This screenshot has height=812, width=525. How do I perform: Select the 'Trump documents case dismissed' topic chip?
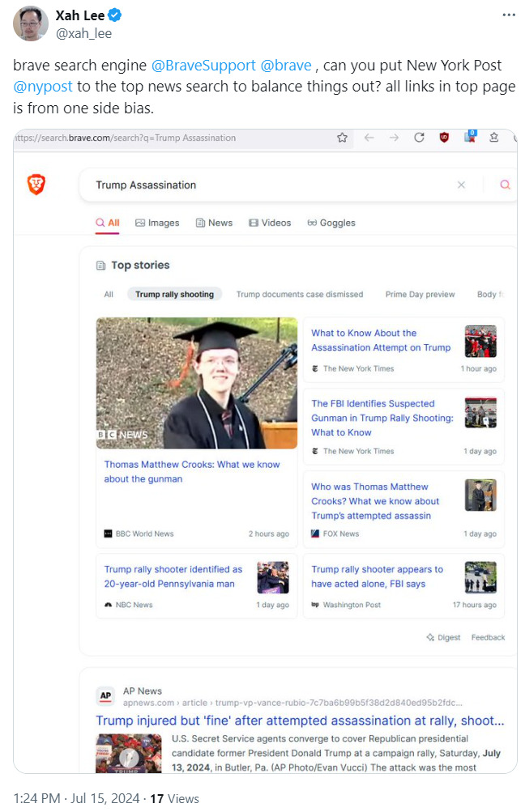(299, 294)
